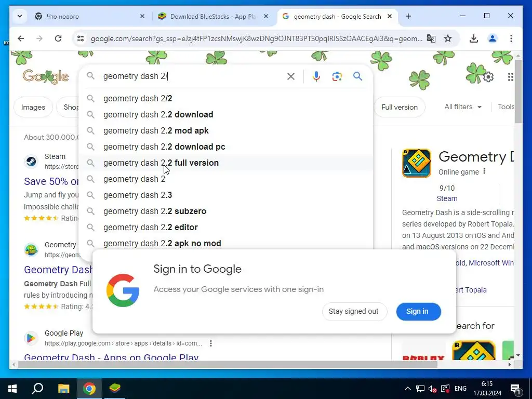Image resolution: width=532 pixels, height=399 pixels.
Task: Click the Chrome icon in the taskbar
Action: [x=89, y=389]
